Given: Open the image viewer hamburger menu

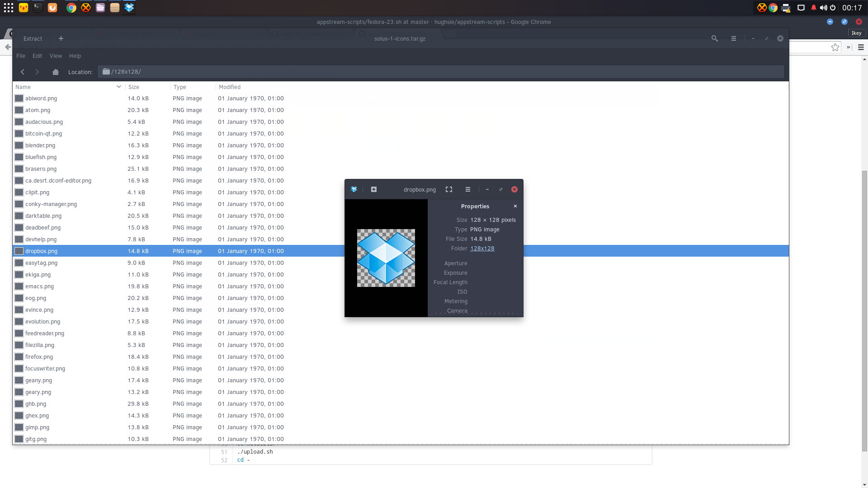Looking at the screenshot, I should 468,189.
